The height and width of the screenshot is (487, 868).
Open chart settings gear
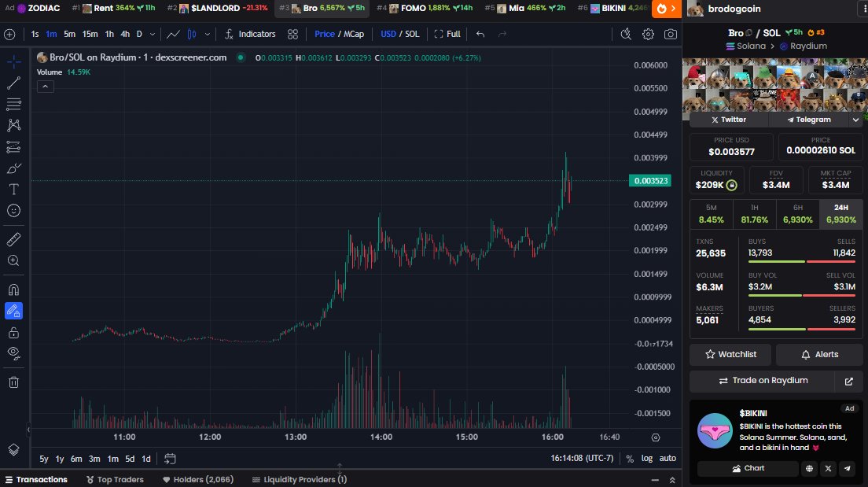pyautogui.click(x=648, y=35)
